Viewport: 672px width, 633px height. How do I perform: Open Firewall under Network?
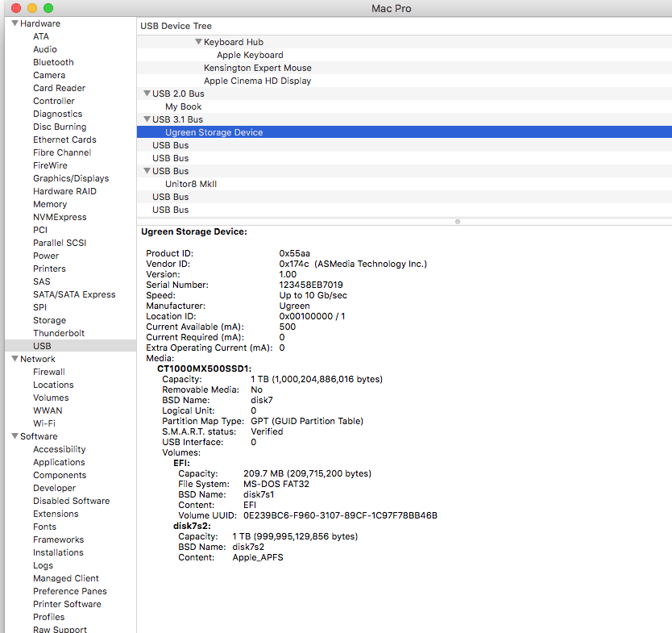click(49, 372)
